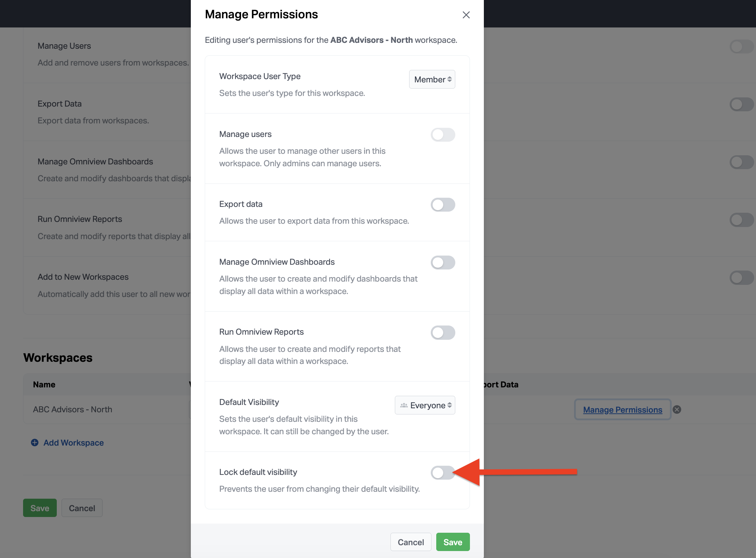Enable Export data permission in dialog

pyautogui.click(x=442, y=205)
